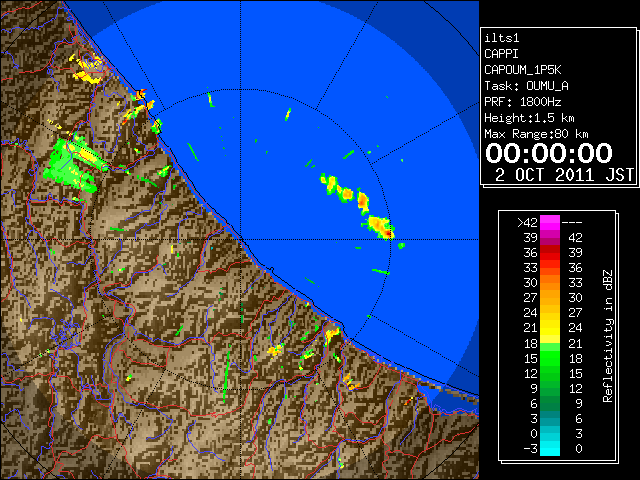Select the '2 OCT 2011 JST' date
Viewport: 640px width, 480px height.
click(564, 175)
